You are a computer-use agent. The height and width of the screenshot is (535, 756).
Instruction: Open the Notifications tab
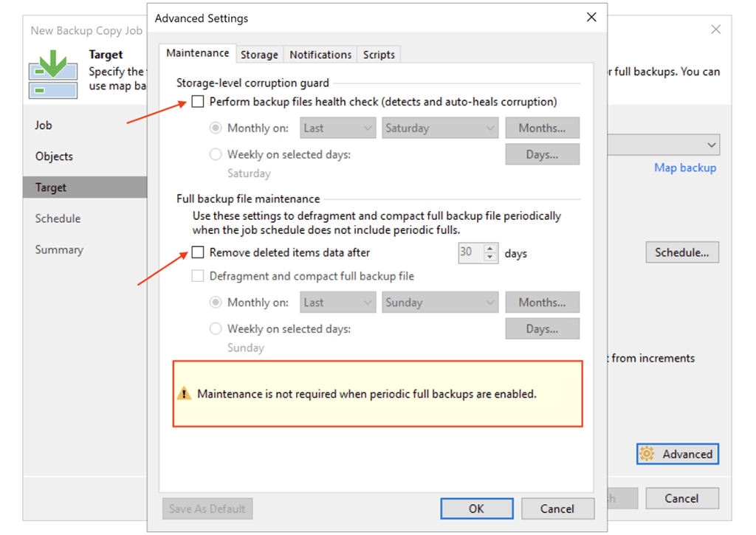pos(320,55)
